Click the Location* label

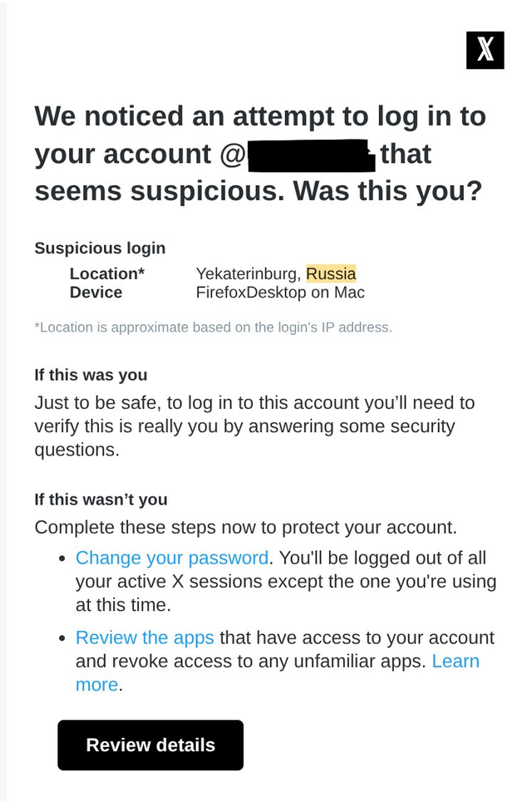pos(106,273)
